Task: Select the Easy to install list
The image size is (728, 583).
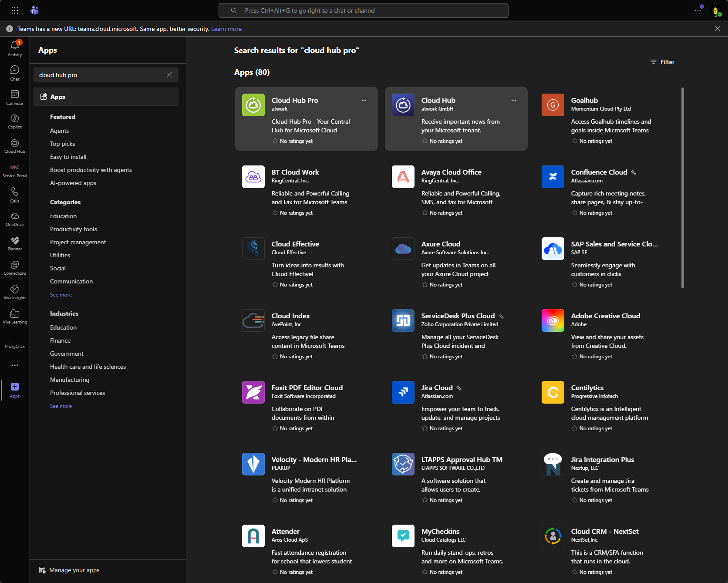Action: click(68, 157)
